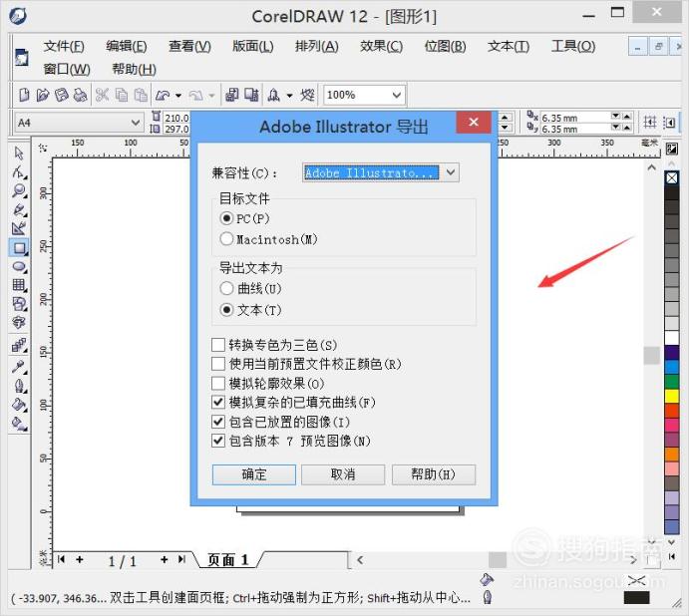Screen dimensions: 689x616
Task: Click the Application launcher icon
Action: click(274, 95)
